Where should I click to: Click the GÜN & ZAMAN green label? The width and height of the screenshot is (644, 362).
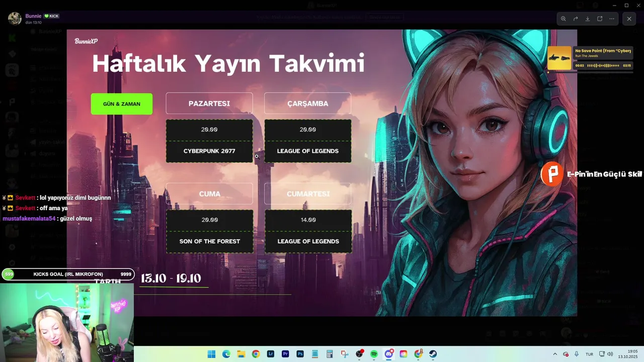click(x=122, y=104)
